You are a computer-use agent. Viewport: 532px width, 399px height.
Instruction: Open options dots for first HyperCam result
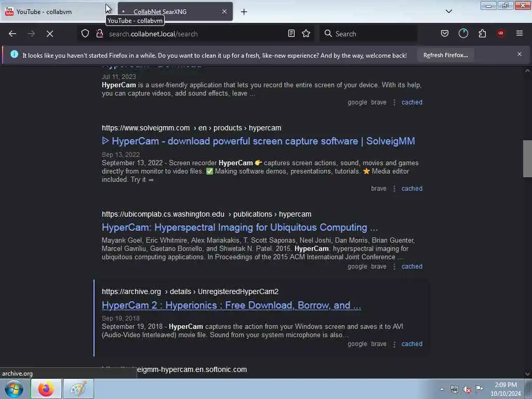pos(394,102)
